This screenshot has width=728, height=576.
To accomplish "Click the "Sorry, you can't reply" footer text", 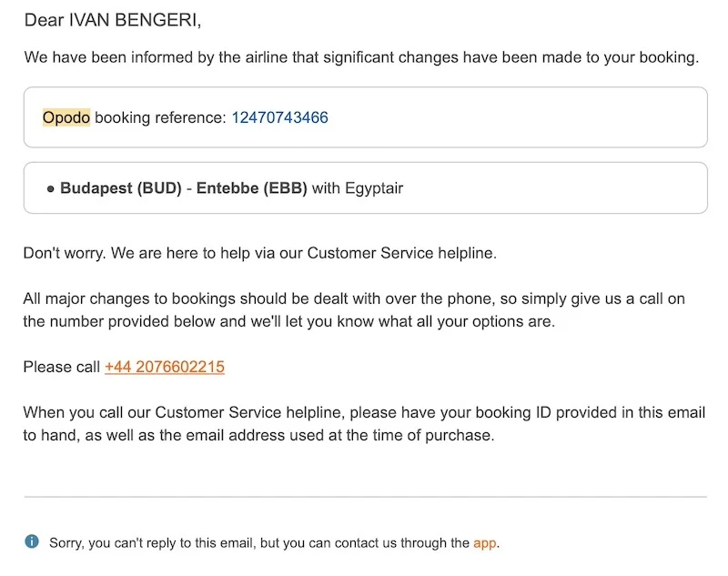I will point(259,543).
